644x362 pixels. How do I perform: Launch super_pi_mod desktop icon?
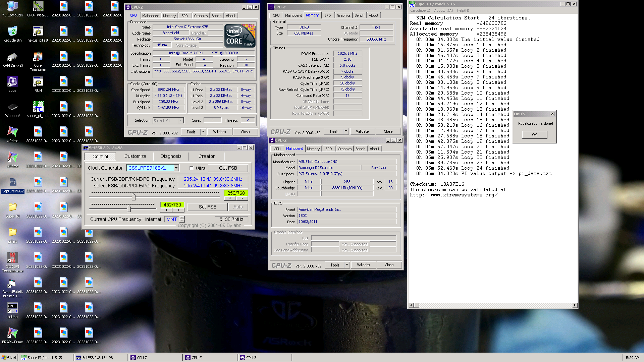[38, 109]
